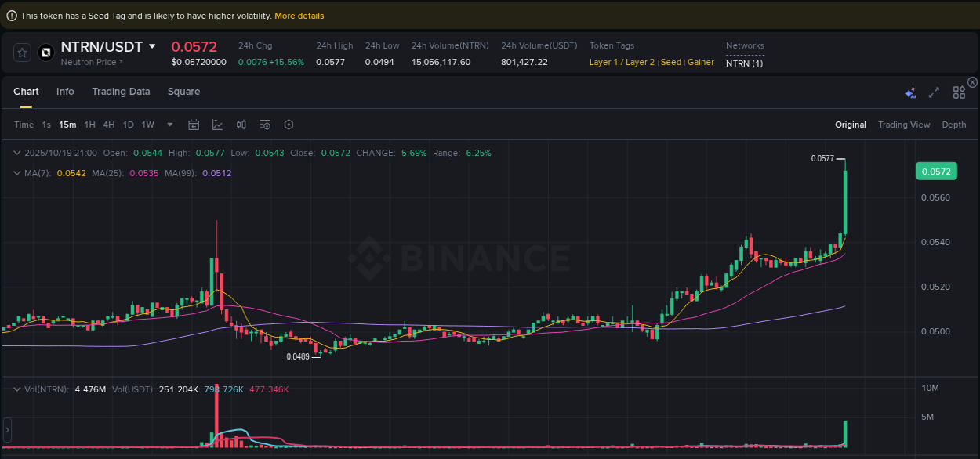
Task: Open the chart display settings list
Action: coord(264,125)
